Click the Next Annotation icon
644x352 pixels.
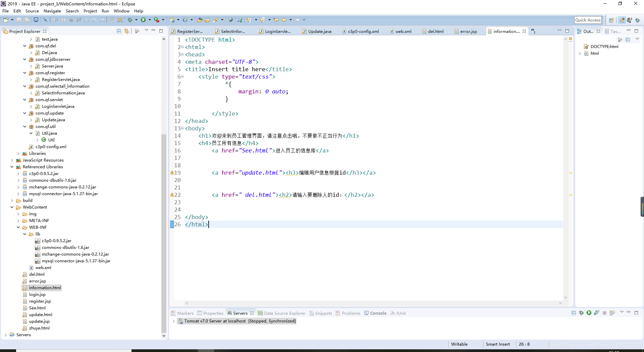pos(249,20)
